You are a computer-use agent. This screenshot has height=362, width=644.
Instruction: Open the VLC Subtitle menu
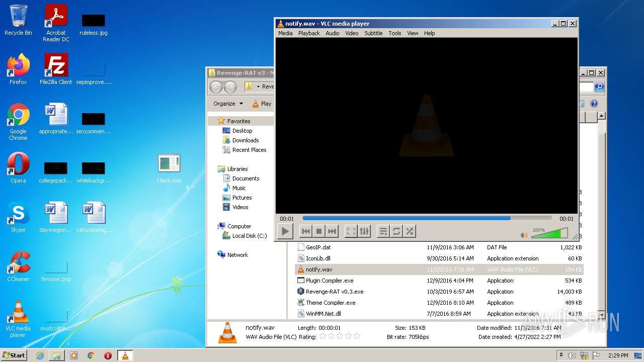(x=373, y=33)
